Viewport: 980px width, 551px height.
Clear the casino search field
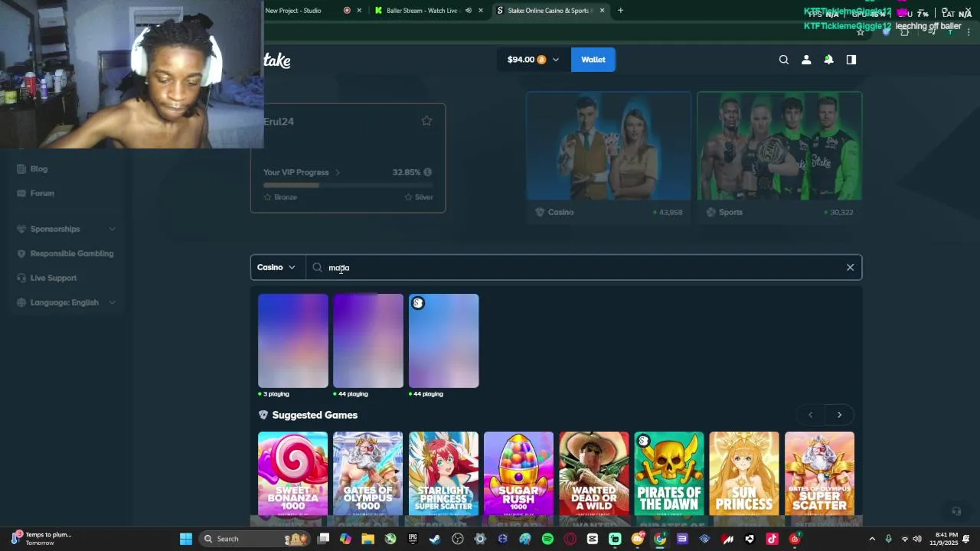(x=850, y=267)
